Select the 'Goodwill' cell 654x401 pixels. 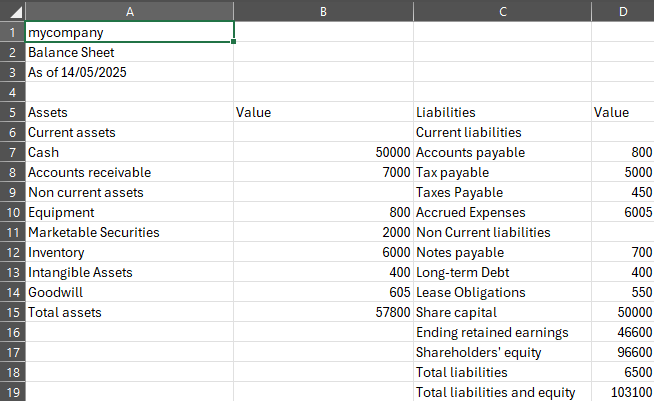click(x=130, y=293)
